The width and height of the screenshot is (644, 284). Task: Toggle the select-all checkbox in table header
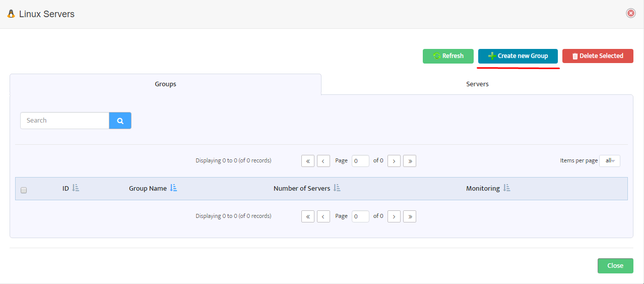point(24,190)
